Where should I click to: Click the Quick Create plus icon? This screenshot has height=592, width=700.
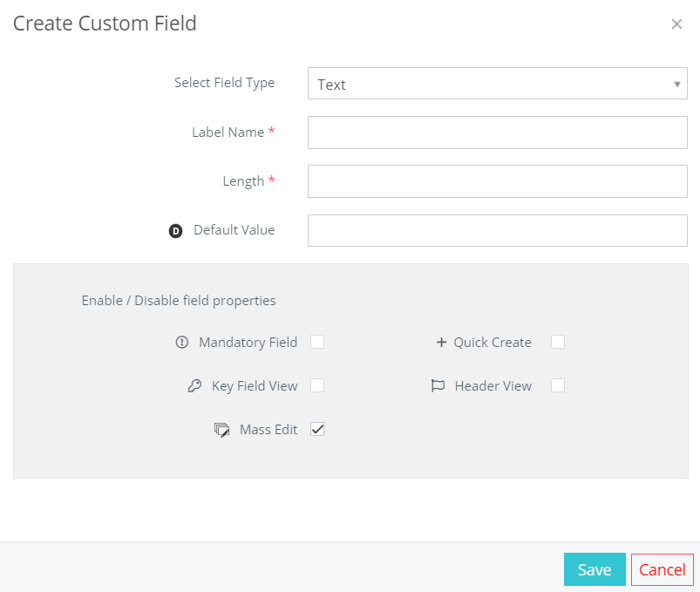(x=441, y=342)
